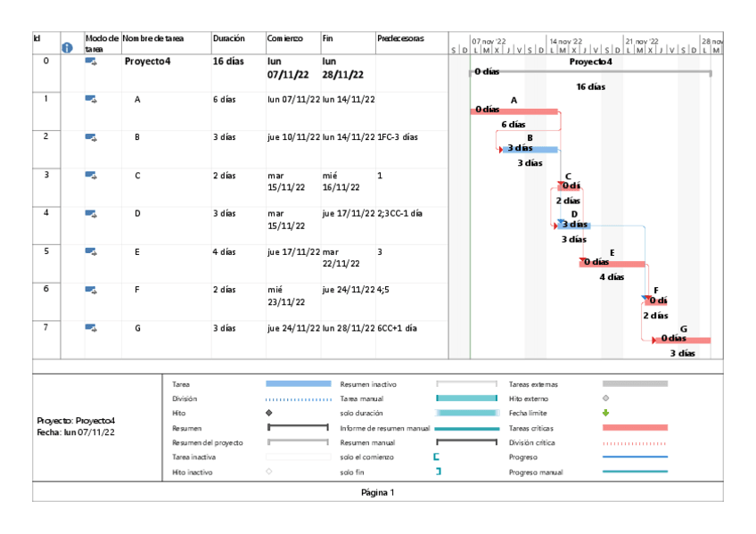Click the Tarea blue legend swatch

click(299, 383)
